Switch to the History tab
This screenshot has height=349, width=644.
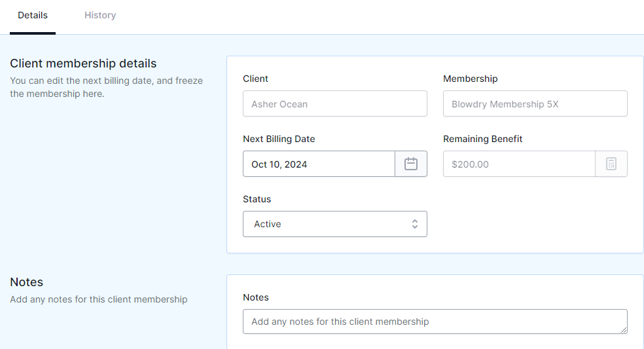pos(100,16)
